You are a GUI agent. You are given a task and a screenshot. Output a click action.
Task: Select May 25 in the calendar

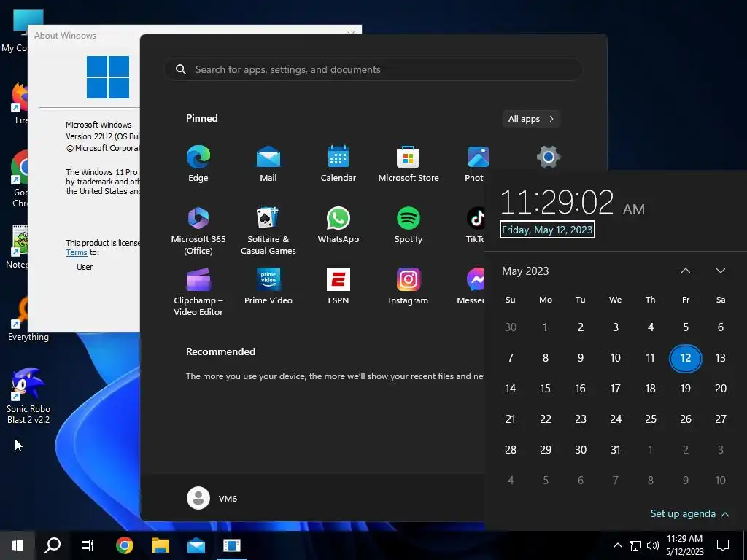pyautogui.click(x=650, y=419)
